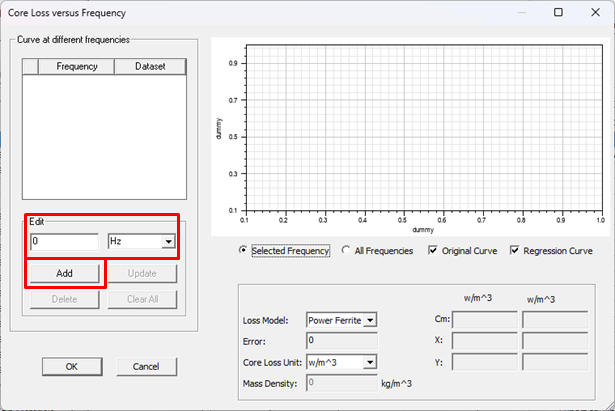
Task: Click the Add button
Action: coord(66,273)
